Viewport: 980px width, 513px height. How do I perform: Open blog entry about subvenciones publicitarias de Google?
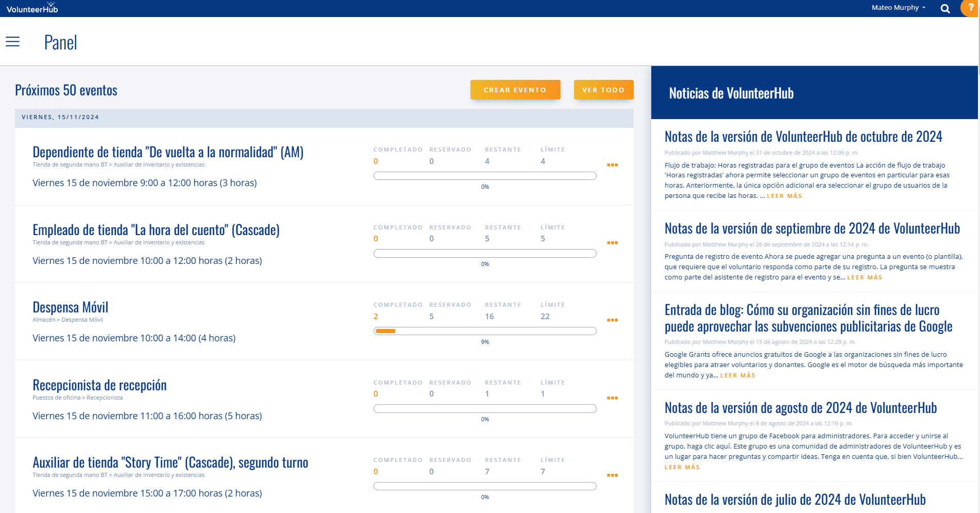tap(808, 318)
